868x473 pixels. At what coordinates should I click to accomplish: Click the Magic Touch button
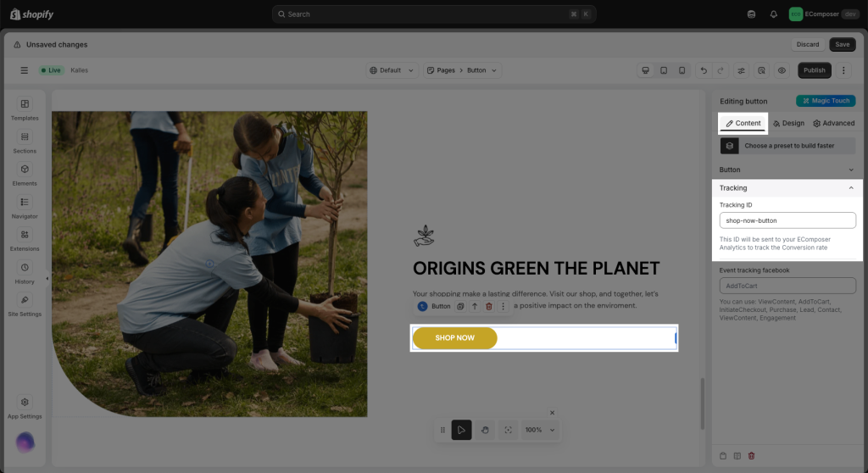point(825,101)
